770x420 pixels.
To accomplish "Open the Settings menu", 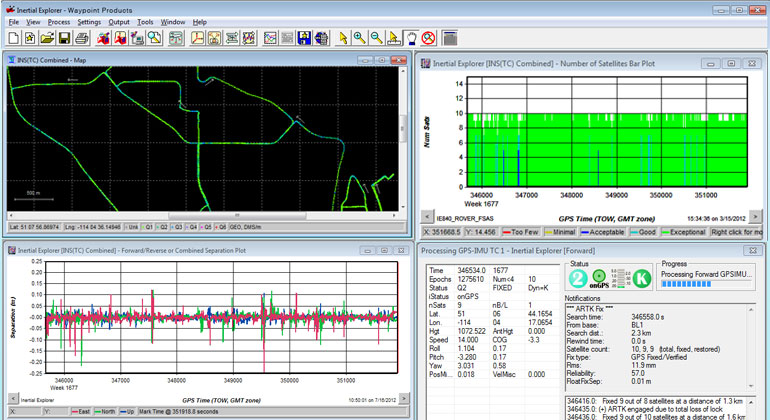I will point(89,22).
